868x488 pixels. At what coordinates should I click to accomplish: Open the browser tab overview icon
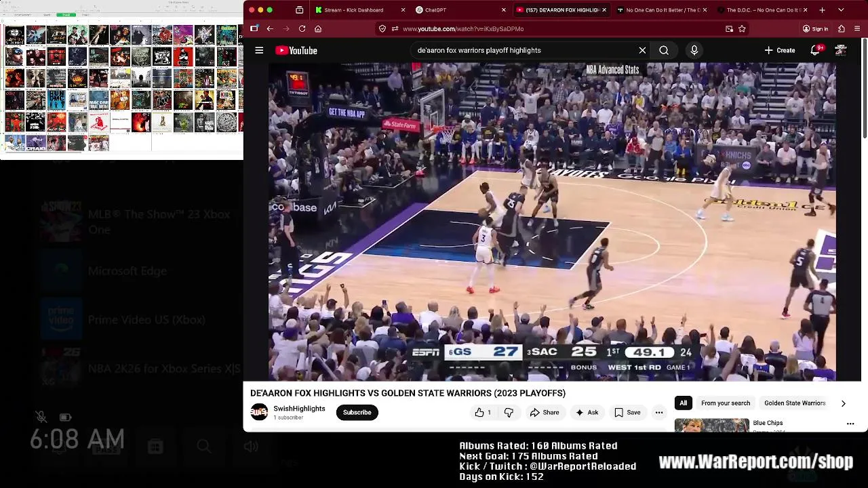(x=300, y=10)
